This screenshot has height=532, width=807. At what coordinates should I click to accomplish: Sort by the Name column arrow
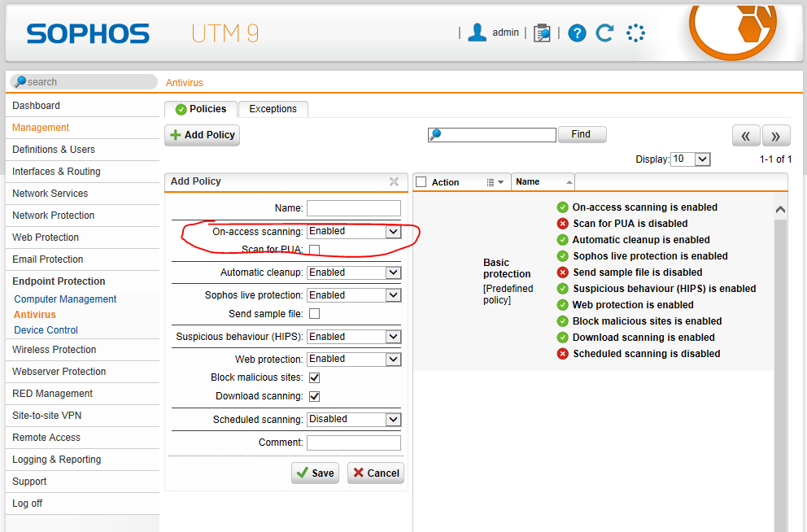[x=569, y=182]
